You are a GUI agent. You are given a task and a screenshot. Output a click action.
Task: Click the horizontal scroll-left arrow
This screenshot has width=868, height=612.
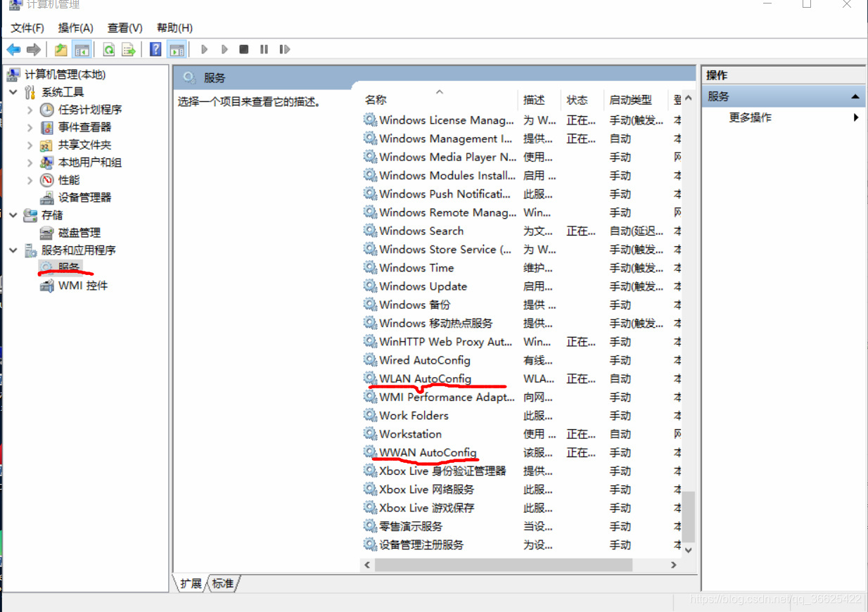click(x=367, y=565)
